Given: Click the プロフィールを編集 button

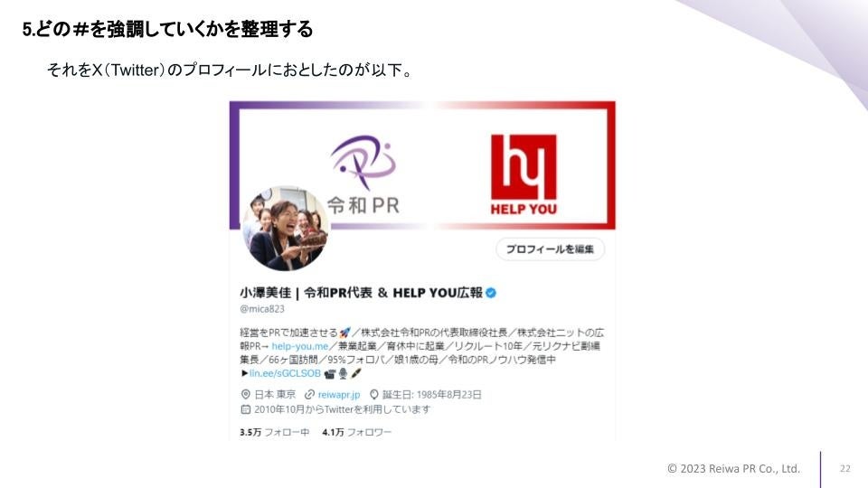Looking at the screenshot, I should (550, 249).
